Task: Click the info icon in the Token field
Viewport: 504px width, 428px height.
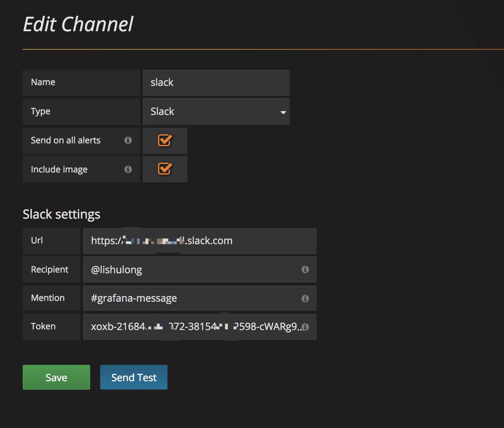Action: coord(305,327)
